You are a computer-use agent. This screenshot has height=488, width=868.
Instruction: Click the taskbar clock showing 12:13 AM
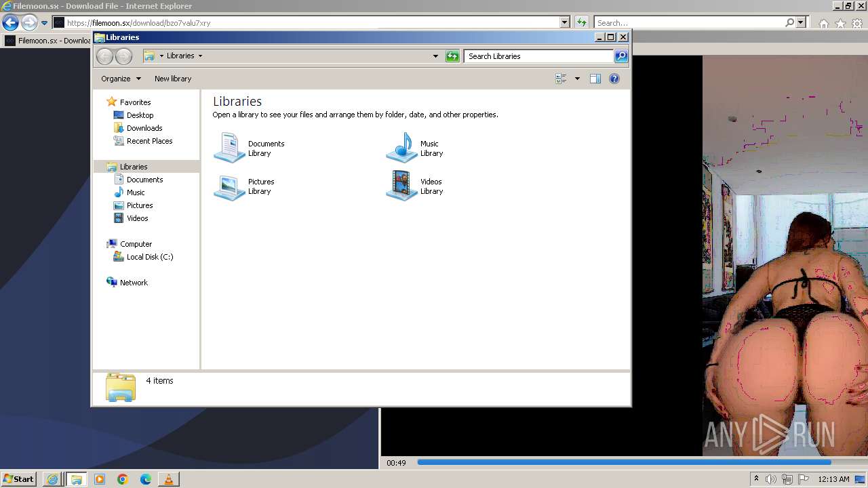[833, 479]
